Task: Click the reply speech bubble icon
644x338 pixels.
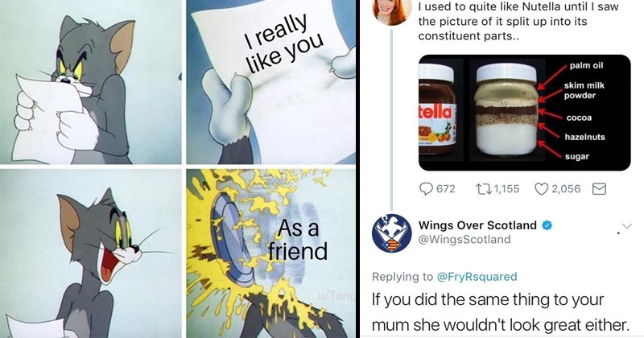Action: coord(426,189)
